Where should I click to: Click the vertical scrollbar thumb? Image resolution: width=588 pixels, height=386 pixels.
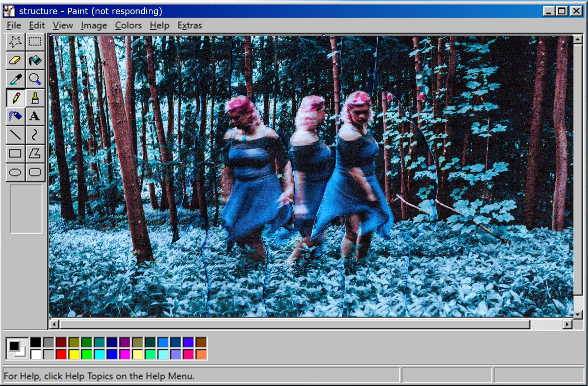coord(578,170)
